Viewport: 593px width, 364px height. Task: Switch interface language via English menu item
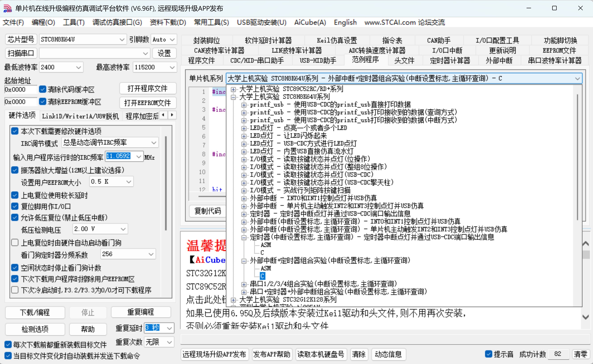pyautogui.click(x=345, y=22)
